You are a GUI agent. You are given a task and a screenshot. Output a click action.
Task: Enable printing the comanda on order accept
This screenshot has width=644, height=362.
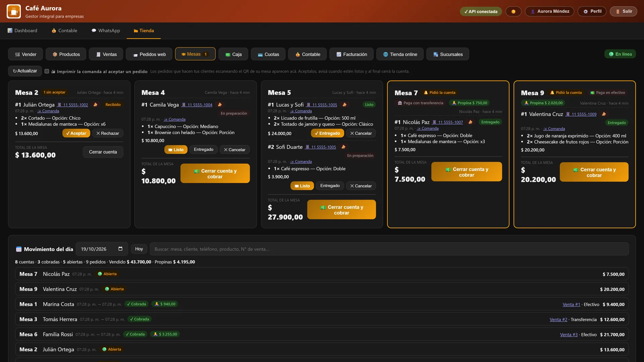point(47,71)
